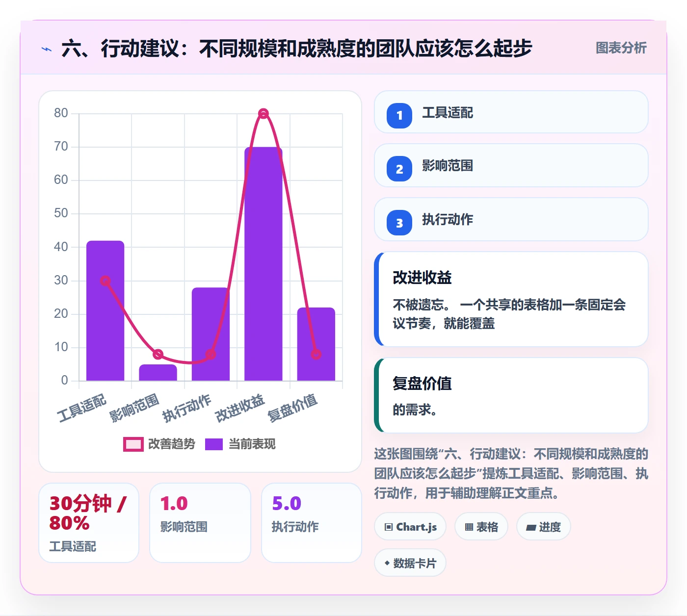Toggle the 改善趋势 legend entry
The width and height of the screenshot is (687, 616).
(159, 444)
